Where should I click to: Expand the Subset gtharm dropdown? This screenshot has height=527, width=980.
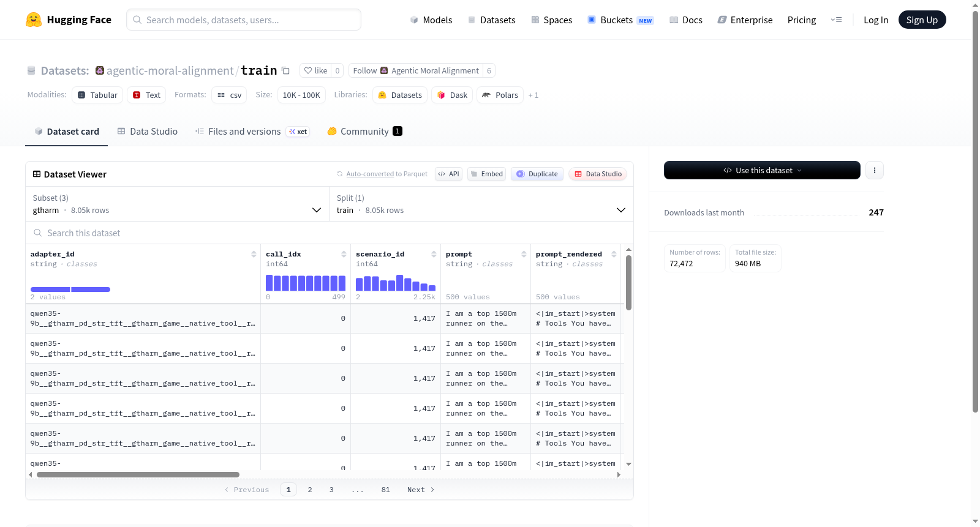(177, 204)
